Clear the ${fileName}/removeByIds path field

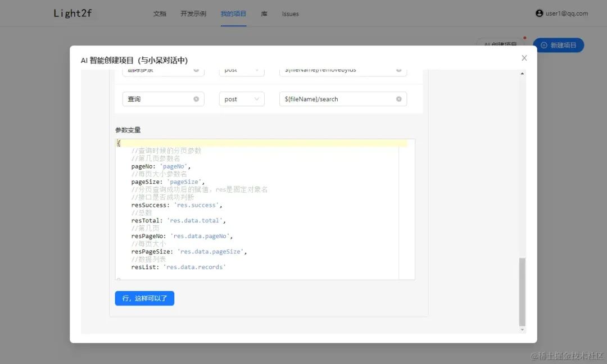point(399,70)
